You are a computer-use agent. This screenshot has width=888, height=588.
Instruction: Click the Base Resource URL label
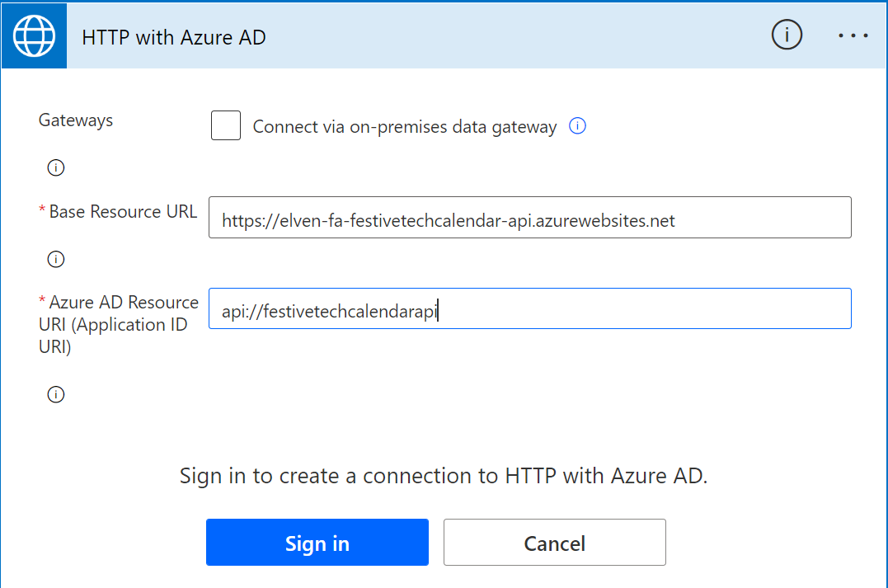point(123,211)
